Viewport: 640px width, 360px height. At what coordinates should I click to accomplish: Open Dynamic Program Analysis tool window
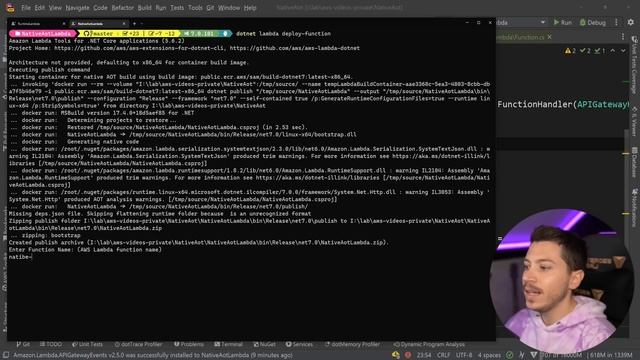tap(429, 344)
